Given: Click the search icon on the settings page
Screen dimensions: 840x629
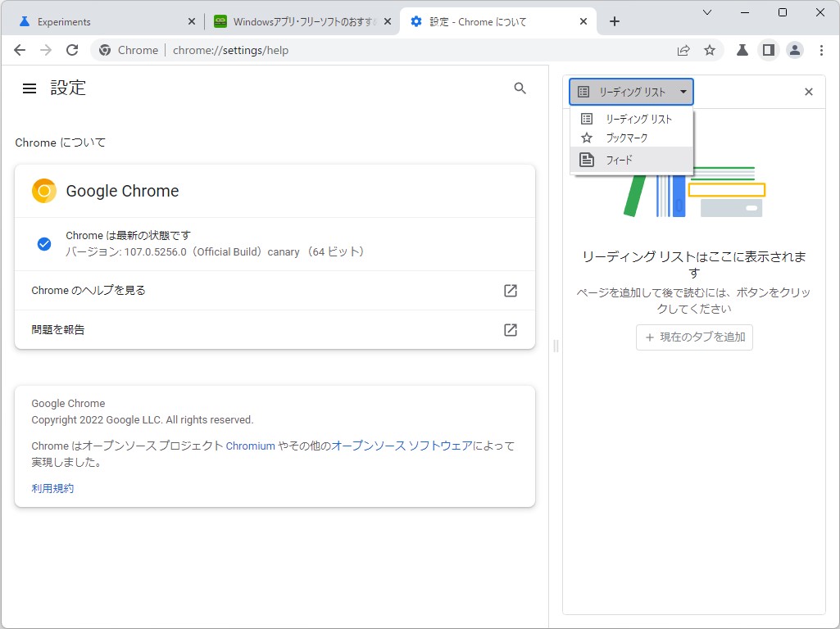Looking at the screenshot, I should [x=520, y=88].
